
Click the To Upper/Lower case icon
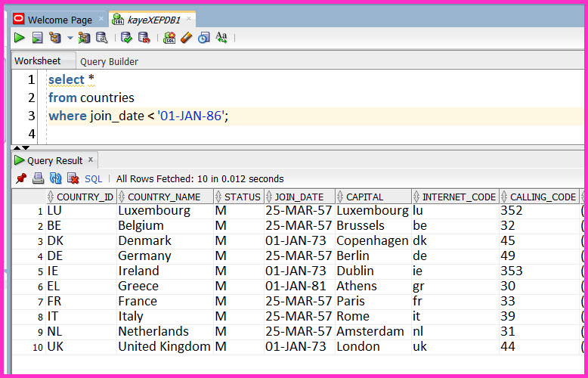tap(221, 38)
